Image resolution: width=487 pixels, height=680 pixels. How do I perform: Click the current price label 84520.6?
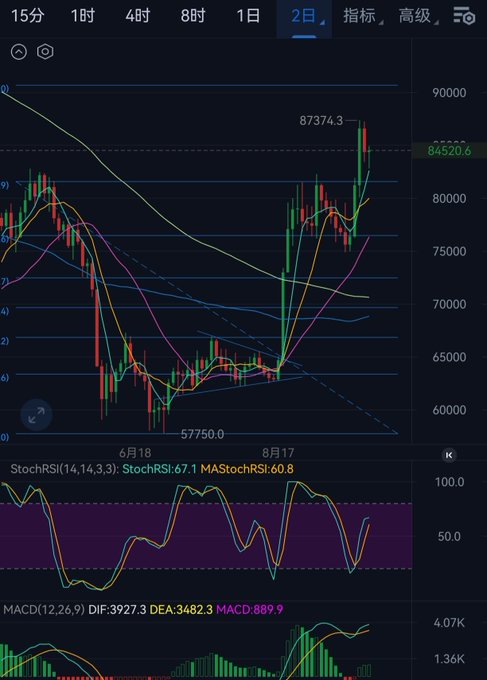449,151
